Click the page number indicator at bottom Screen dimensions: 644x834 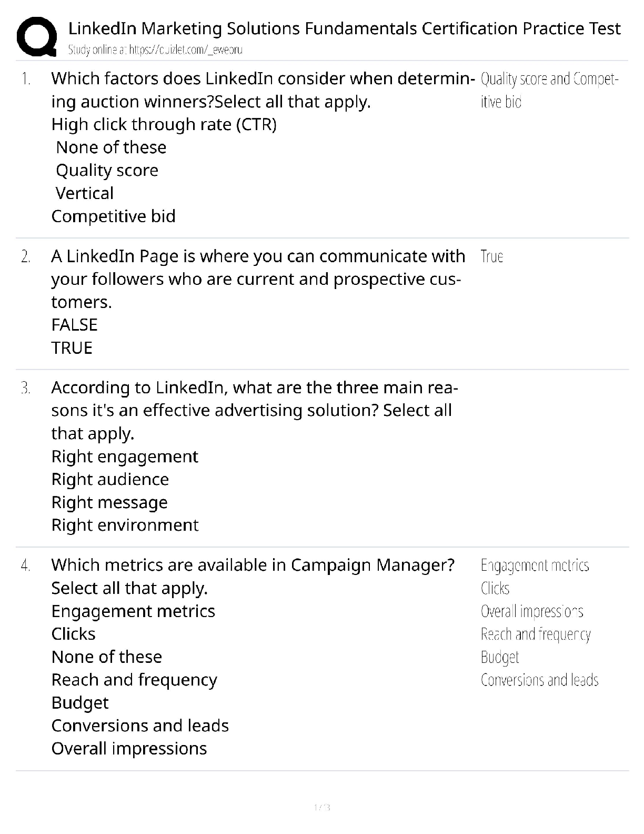click(321, 807)
